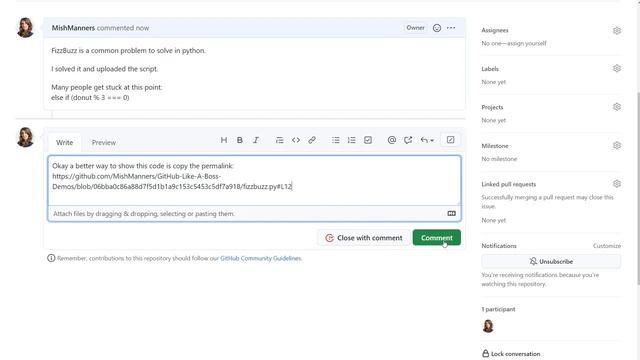This screenshot has height=360, width=640.
Task: Open the Projects gear settings
Action: [617, 107]
